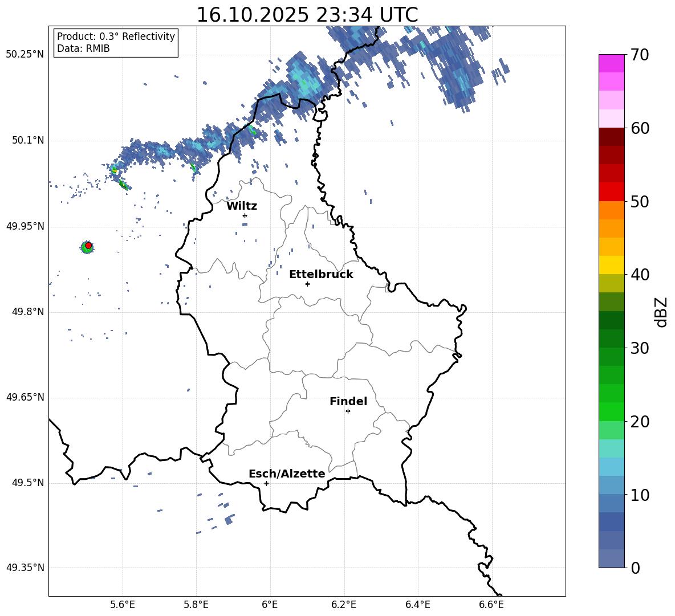Screen dimensions: 675x616
Task: Click the 6.6°E longitude label
Action: (491, 605)
